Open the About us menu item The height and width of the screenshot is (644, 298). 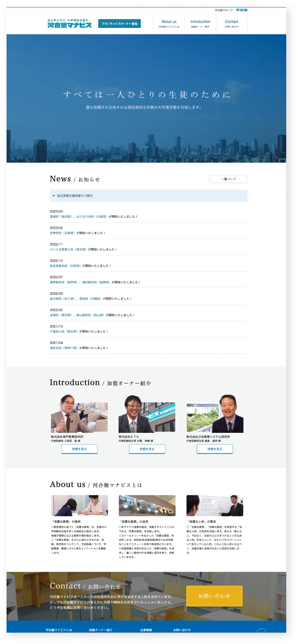click(169, 24)
